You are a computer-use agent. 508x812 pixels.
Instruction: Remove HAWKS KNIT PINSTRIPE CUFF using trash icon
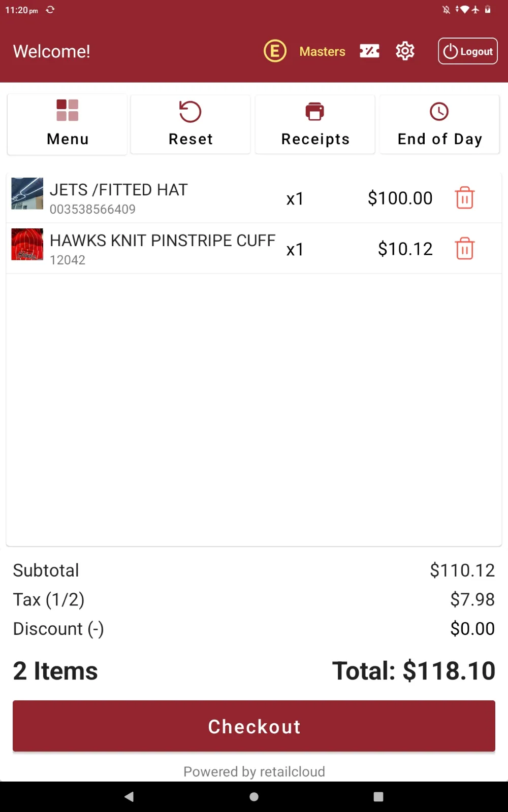coord(464,248)
